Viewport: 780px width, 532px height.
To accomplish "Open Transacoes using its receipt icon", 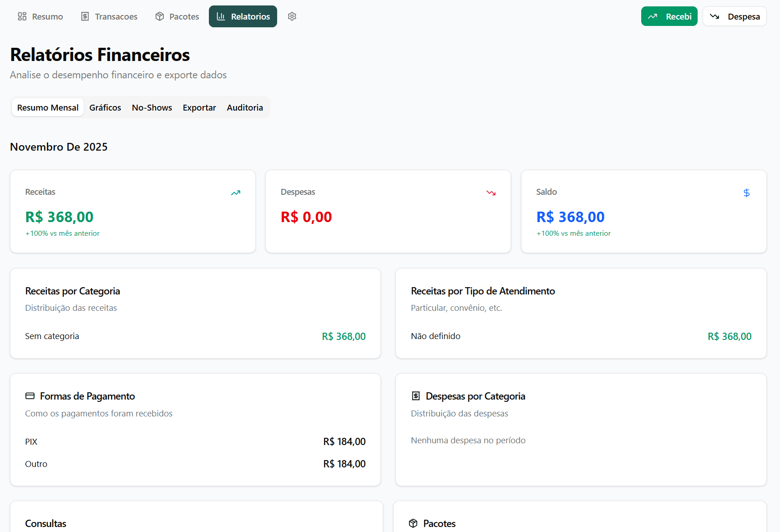I will point(85,16).
